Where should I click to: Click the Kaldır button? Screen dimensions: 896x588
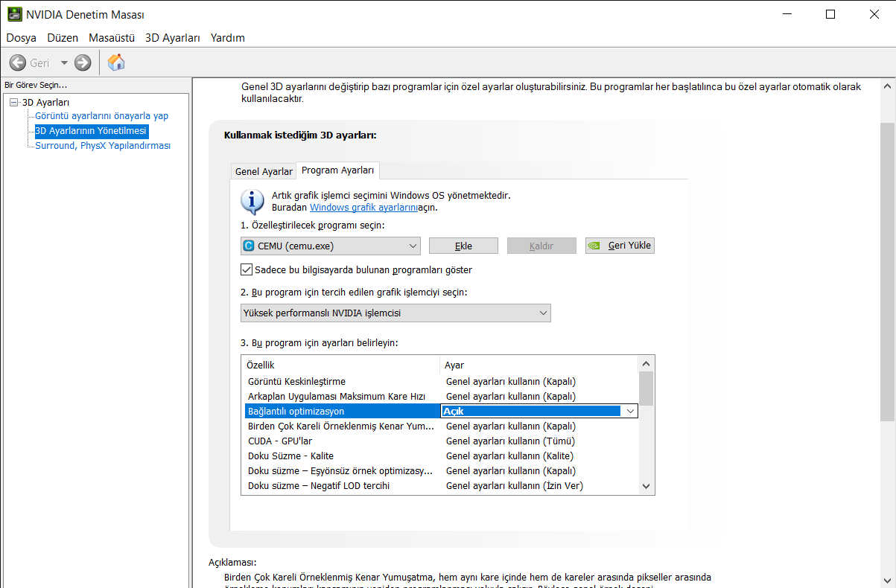(541, 246)
